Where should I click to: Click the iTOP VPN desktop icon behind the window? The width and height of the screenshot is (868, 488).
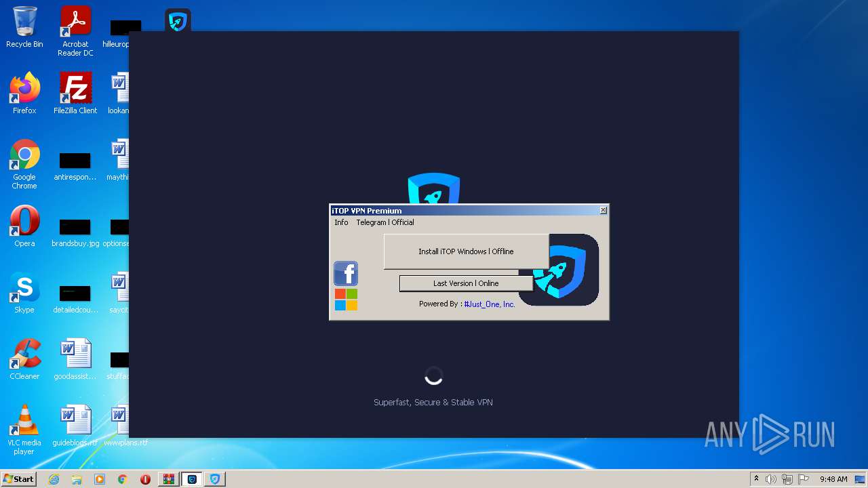[178, 20]
